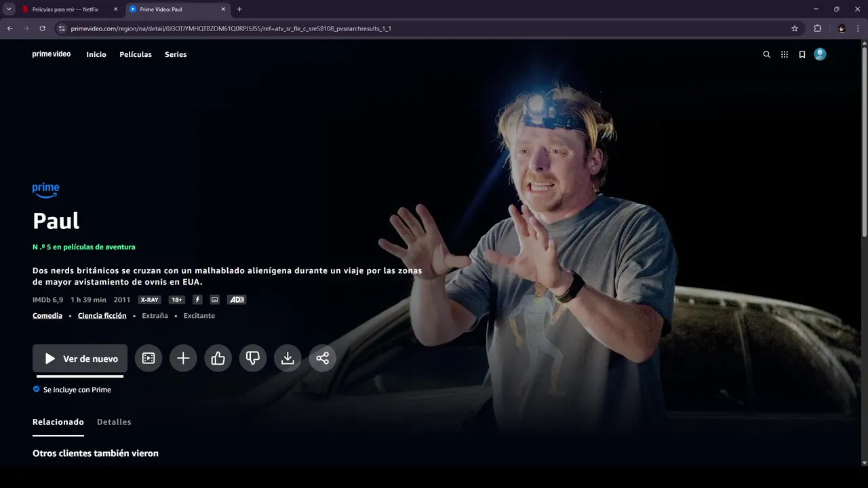Open the Series menu
Image resolution: width=868 pixels, height=488 pixels.
click(x=176, y=54)
